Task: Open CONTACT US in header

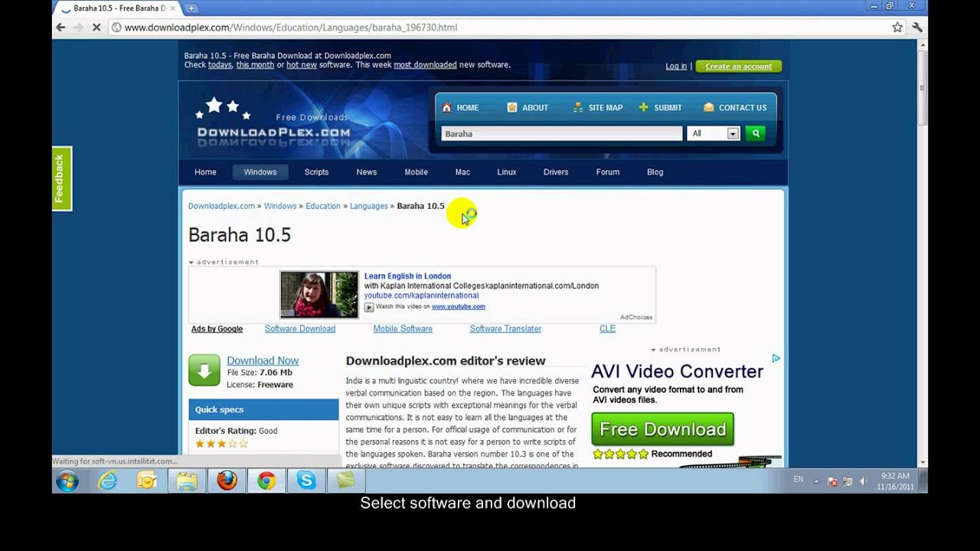Action: [735, 108]
